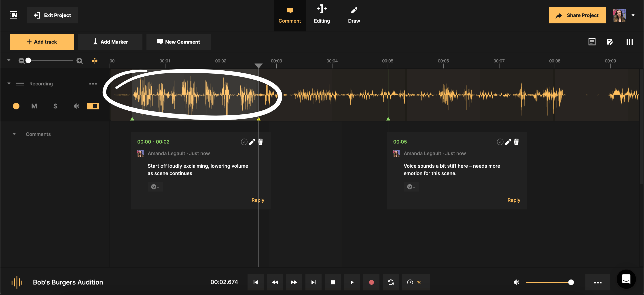Adjust the volume slider at bottom right
644x295 pixels.
(x=571, y=282)
